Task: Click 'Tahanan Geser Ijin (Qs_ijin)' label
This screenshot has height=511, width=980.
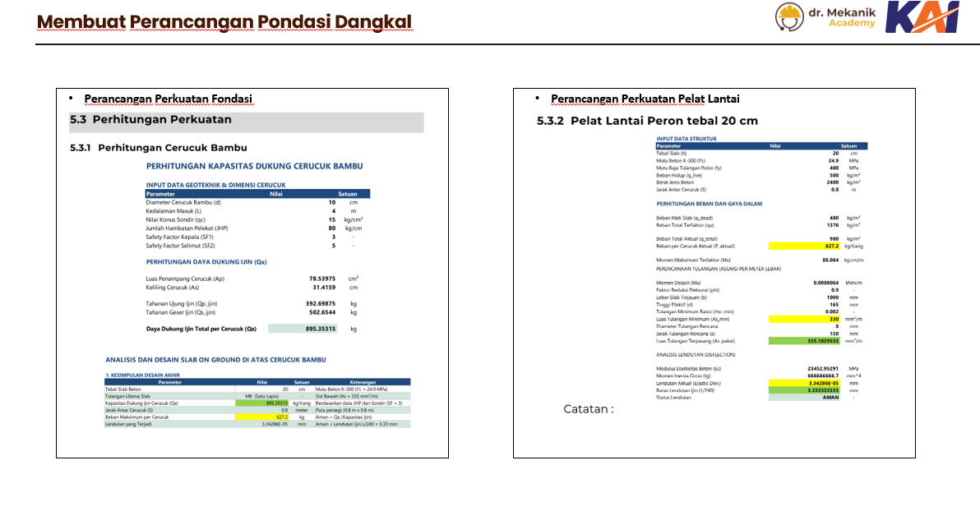Action: (181, 312)
